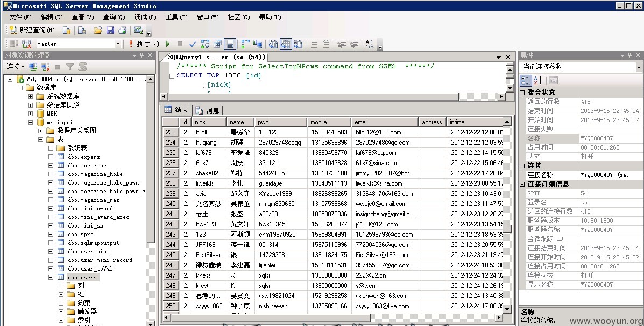Expand the 列 folder under dbo.users
This screenshot has height=326, width=644.
pyautogui.click(x=61, y=286)
